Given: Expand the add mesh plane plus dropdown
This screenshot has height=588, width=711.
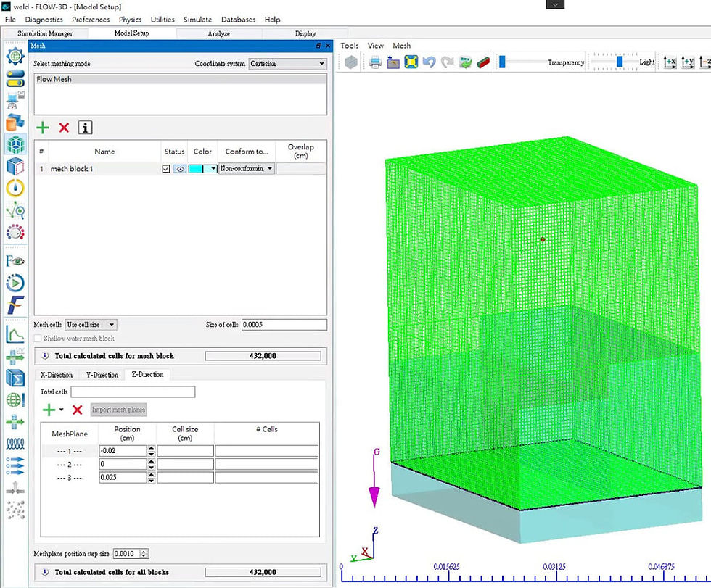Looking at the screenshot, I should 61,410.
